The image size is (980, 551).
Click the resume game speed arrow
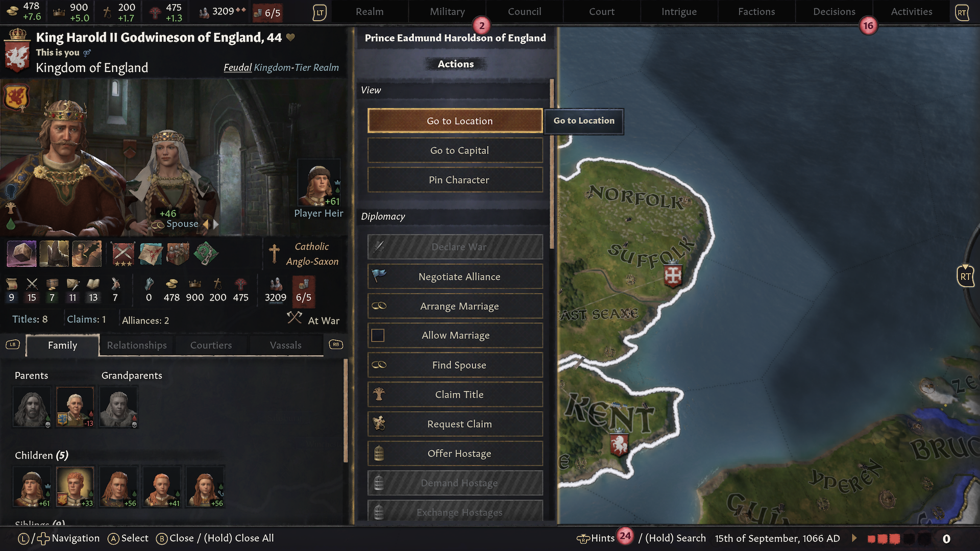click(x=854, y=538)
